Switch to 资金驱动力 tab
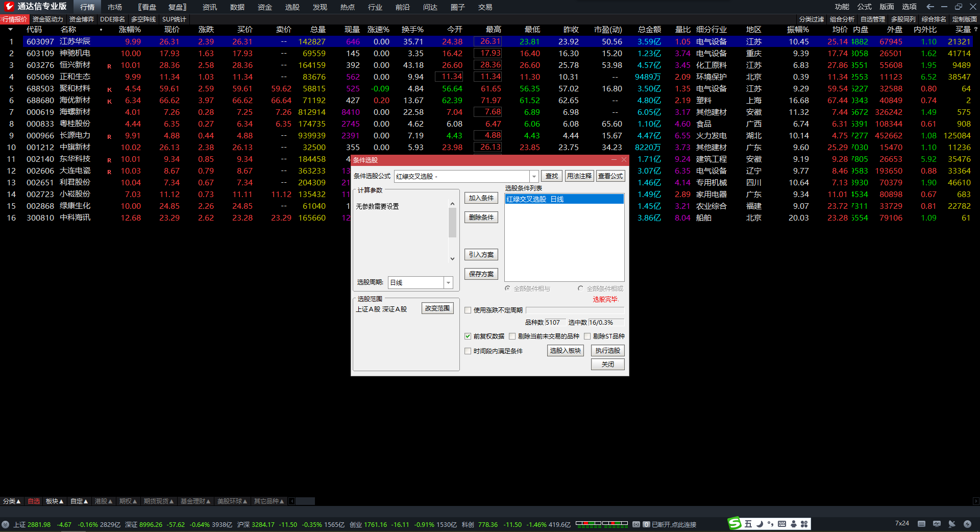 point(48,19)
